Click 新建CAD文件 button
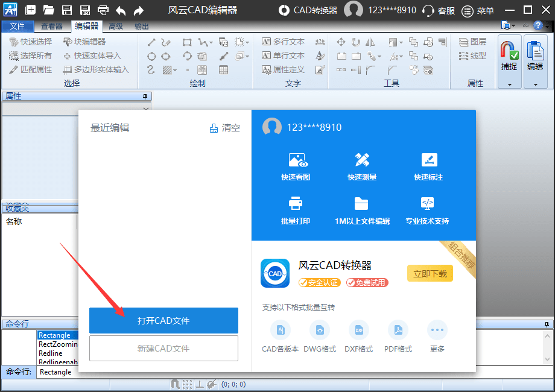The width and height of the screenshot is (555, 392). (163, 348)
